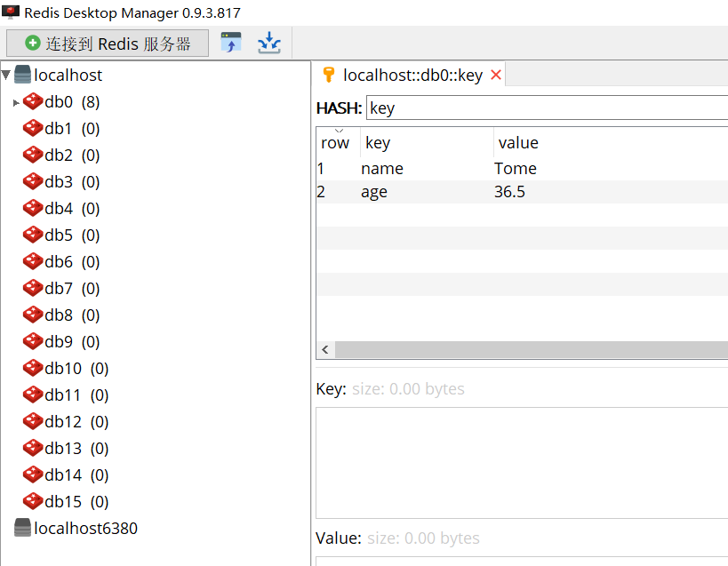This screenshot has height=566, width=728.
Task: Select the localhost6380 server icon
Action: pos(23,528)
